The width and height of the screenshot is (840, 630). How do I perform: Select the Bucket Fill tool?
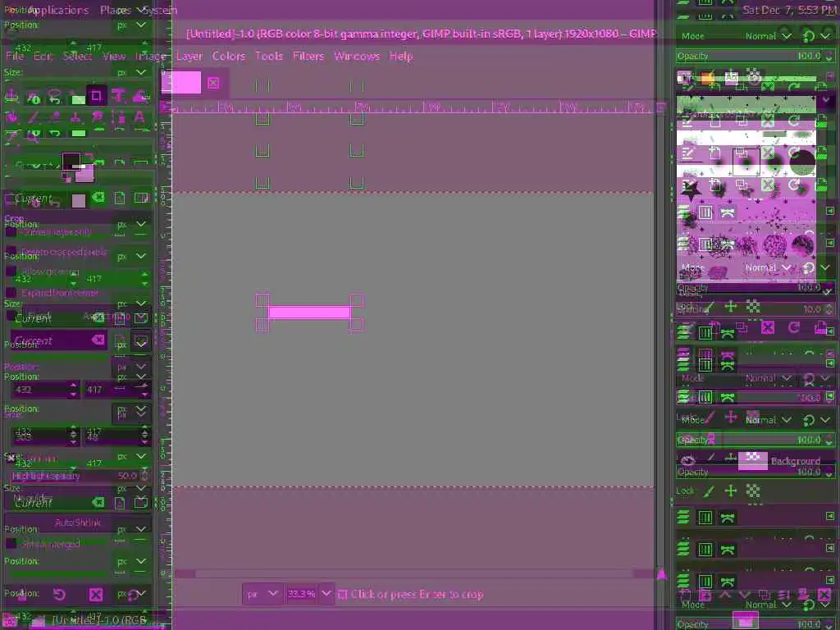11,116
